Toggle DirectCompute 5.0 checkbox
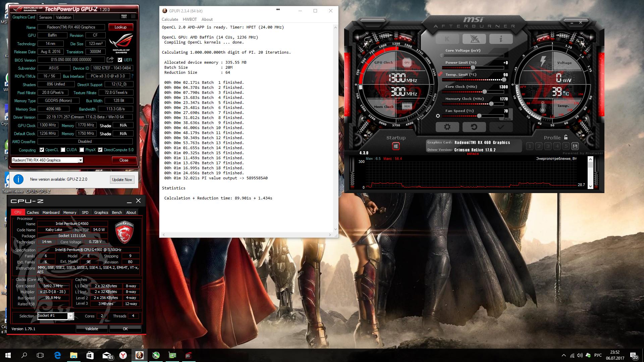644x362 pixels. pos(100,150)
